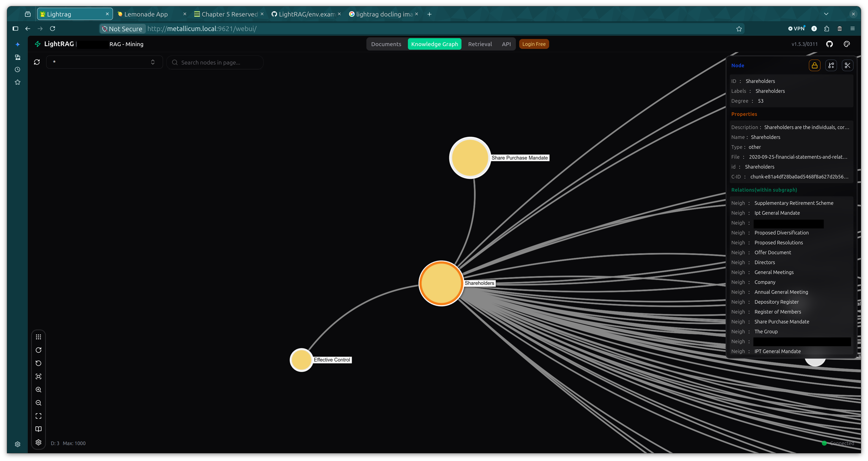Screen dimensions: 868x461
Task: Open browser sidebar bookmarks star icon
Action: pos(18,82)
